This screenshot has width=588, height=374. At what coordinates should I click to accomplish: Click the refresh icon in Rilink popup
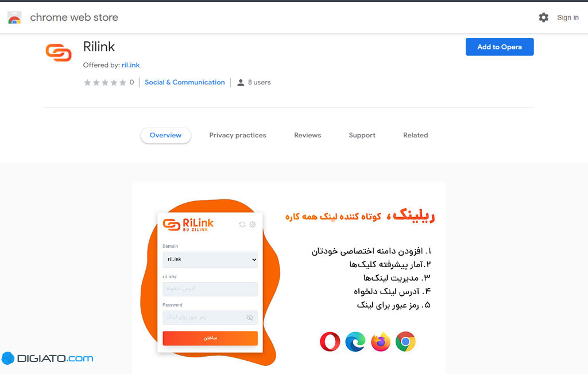click(242, 224)
